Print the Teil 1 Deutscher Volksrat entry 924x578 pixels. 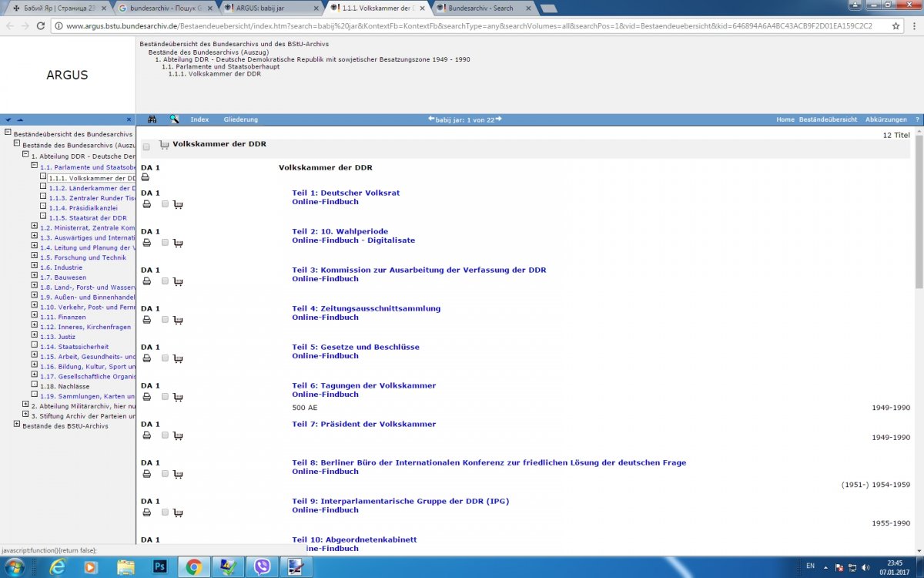point(146,204)
